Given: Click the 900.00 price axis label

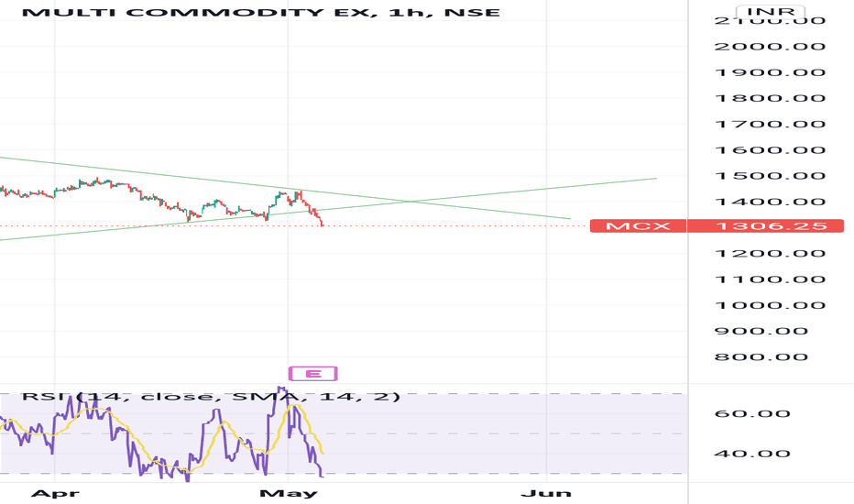Looking at the screenshot, I should pos(761,332).
